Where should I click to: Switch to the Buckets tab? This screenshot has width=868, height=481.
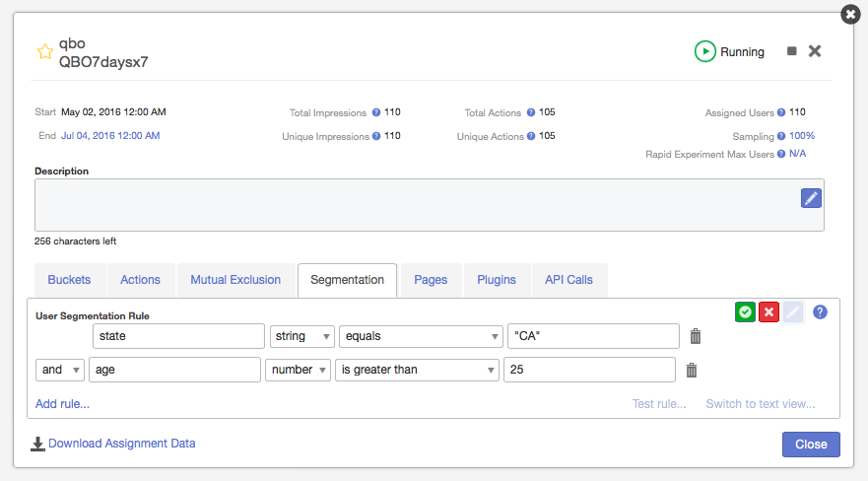69,280
